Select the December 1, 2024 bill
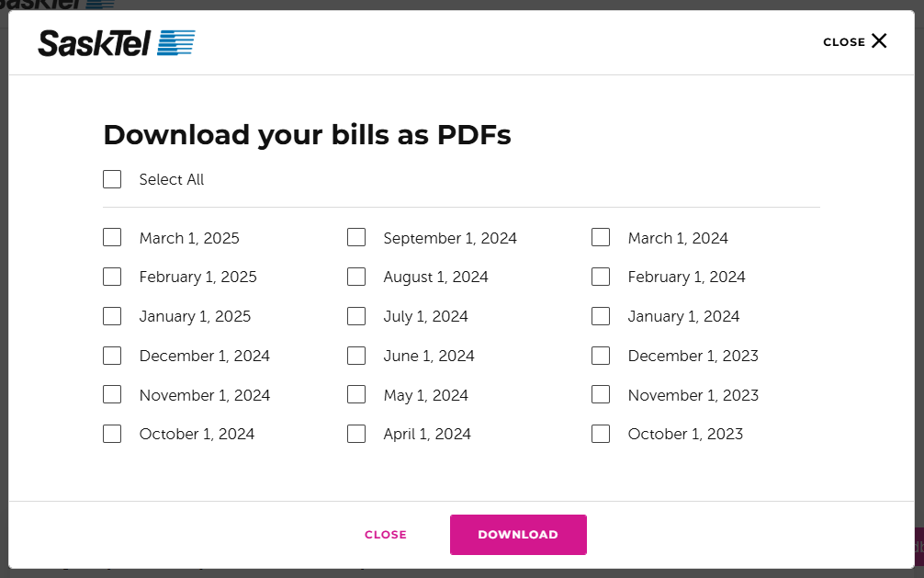This screenshot has height=578, width=924. [112, 356]
